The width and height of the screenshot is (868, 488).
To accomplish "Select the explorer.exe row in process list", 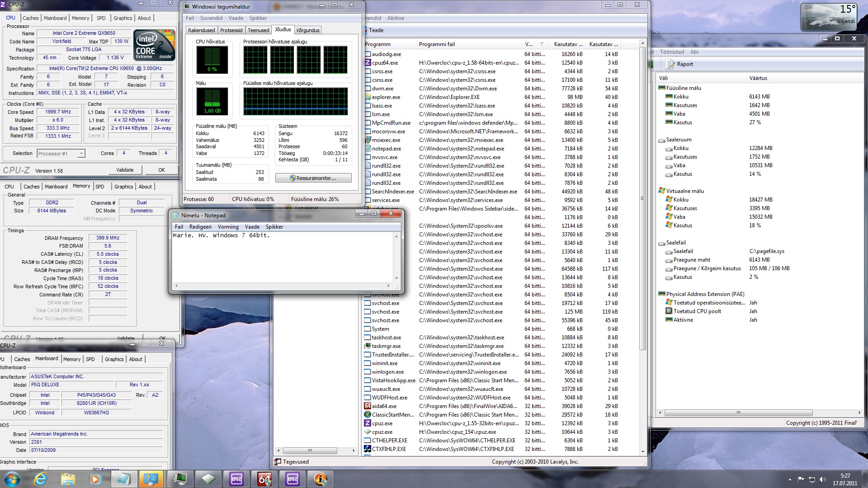I will (492, 97).
